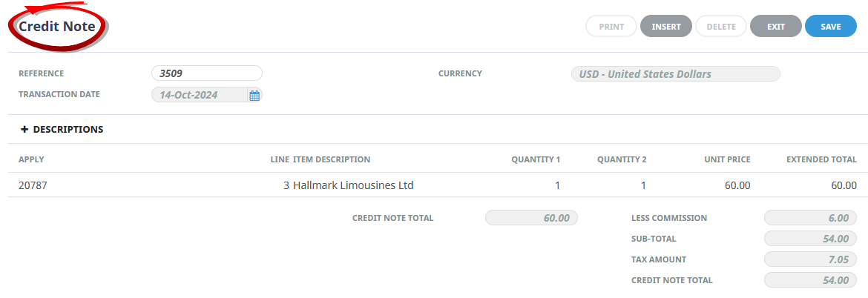Save the credit note
Image resolution: width=868 pixels, height=298 pixels.
(x=830, y=27)
